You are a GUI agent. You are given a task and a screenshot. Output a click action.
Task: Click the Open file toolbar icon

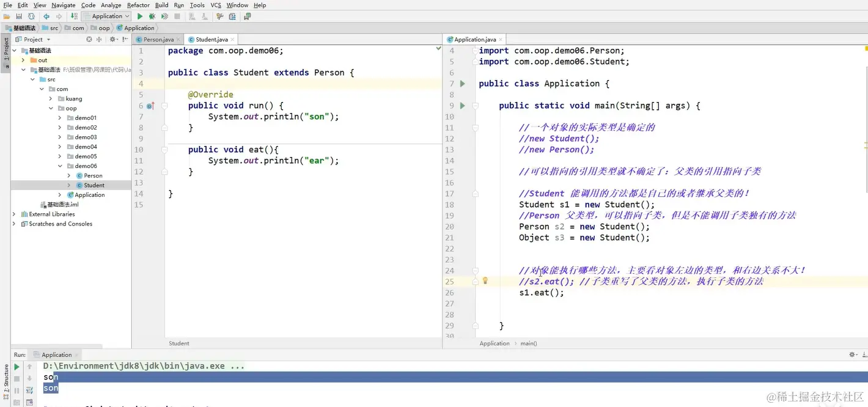tap(7, 16)
